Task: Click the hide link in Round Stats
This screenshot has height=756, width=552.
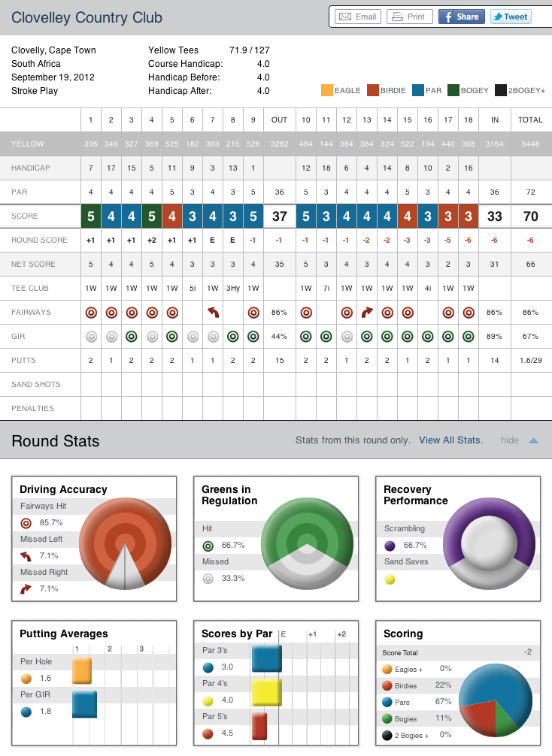Action: pyautogui.click(x=510, y=440)
